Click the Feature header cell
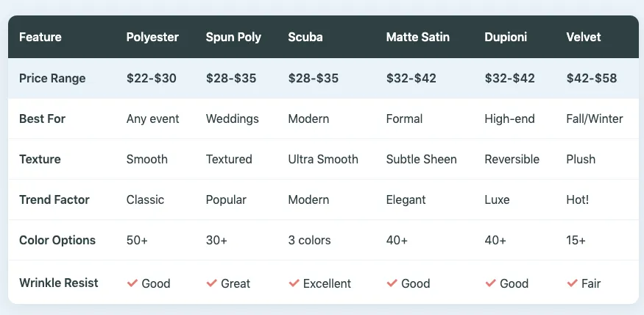Screen dimensions: 644x315 (x=40, y=37)
